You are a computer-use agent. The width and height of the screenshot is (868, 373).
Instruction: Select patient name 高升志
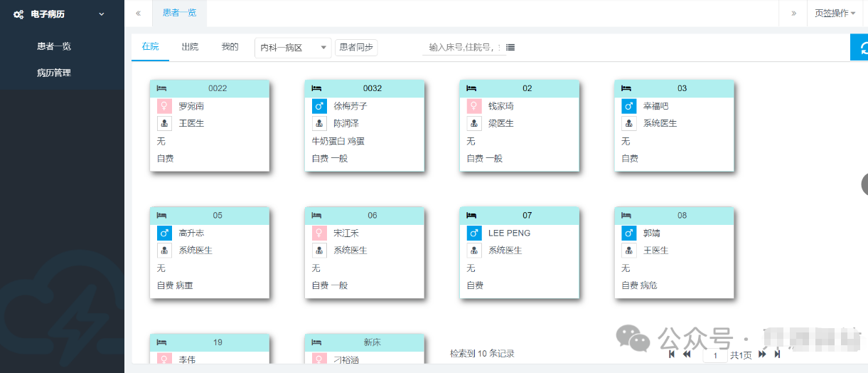[x=191, y=233]
